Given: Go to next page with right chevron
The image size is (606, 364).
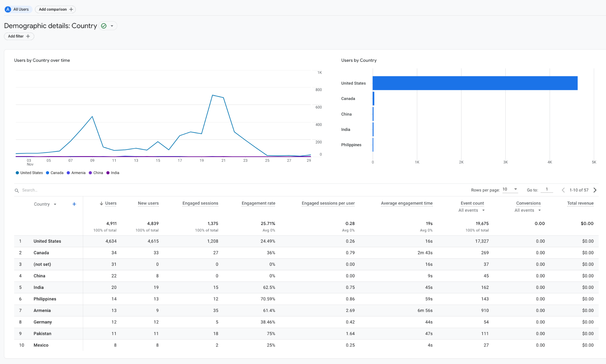Looking at the screenshot, I should coord(595,190).
